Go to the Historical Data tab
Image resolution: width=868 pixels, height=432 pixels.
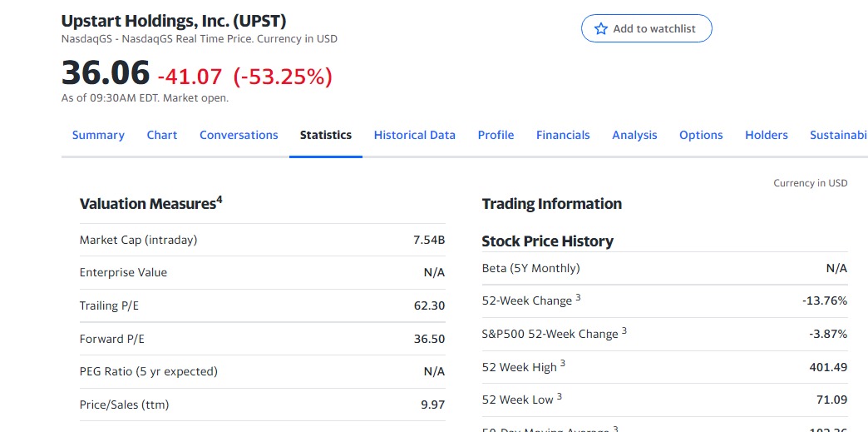tap(415, 135)
